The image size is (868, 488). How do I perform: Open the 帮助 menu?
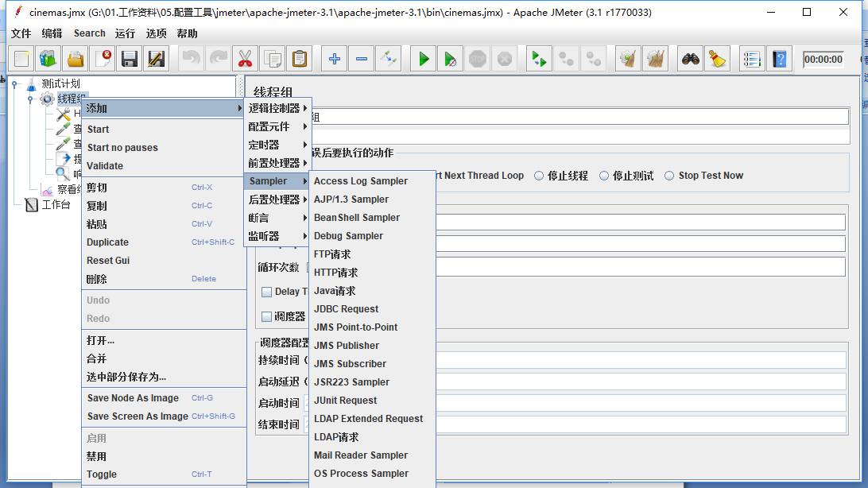click(x=187, y=33)
